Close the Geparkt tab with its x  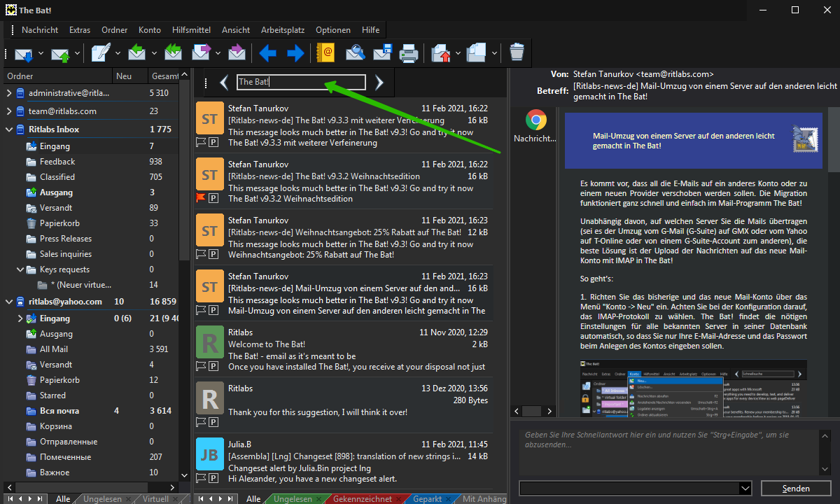tap(449, 499)
